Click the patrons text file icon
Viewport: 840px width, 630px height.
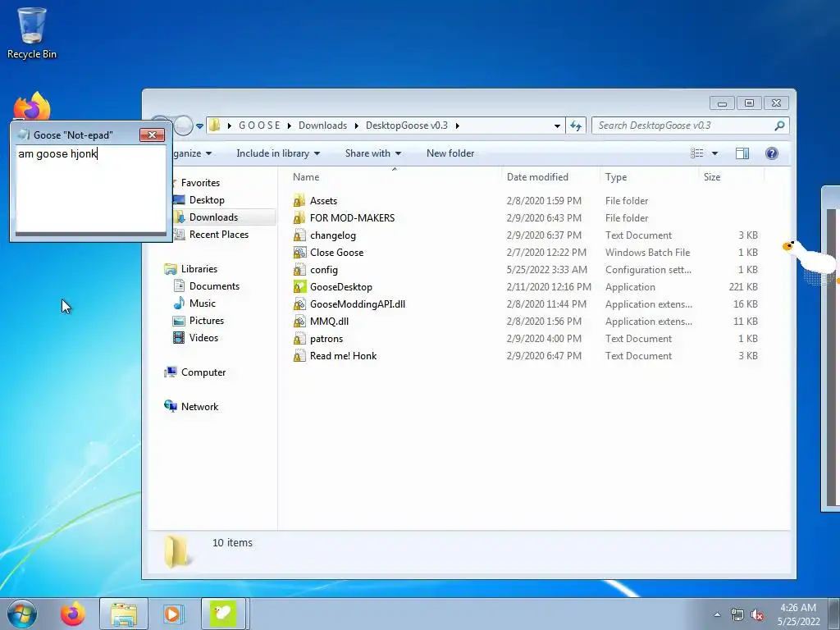click(x=299, y=339)
